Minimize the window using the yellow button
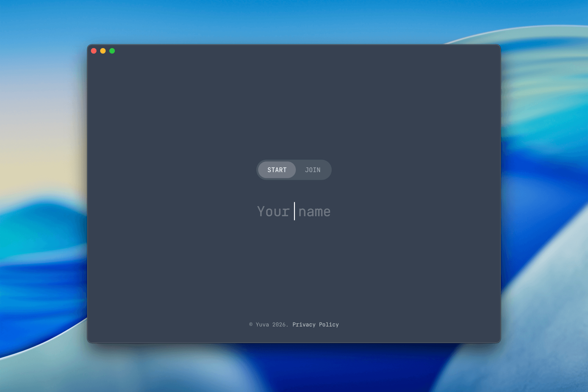This screenshot has height=392, width=588. point(103,51)
